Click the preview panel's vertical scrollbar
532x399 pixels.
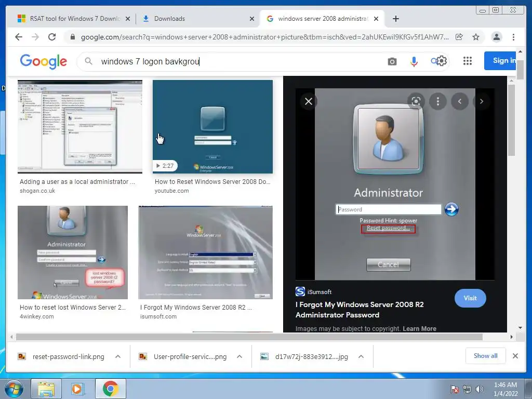click(x=511, y=121)
